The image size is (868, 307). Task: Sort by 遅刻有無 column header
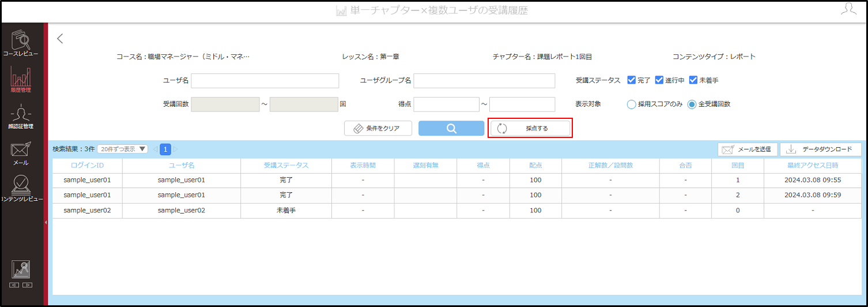pos(425,166)
